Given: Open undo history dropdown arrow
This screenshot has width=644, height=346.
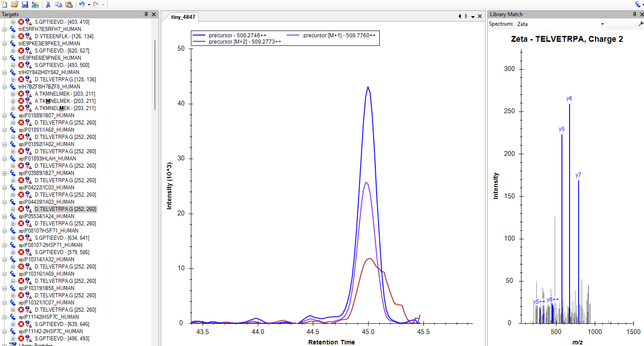Looking at the screenshot, I should coord(89,4).
